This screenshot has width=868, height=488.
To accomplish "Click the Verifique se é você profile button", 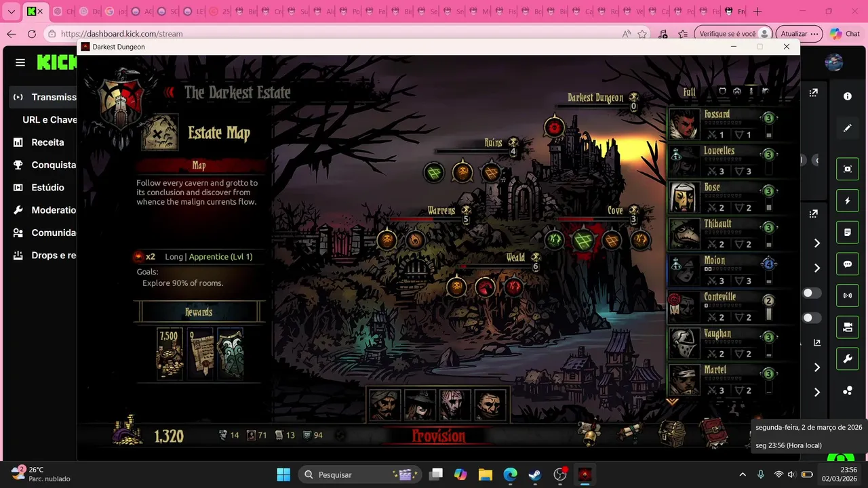I will [x=734, y=34].
